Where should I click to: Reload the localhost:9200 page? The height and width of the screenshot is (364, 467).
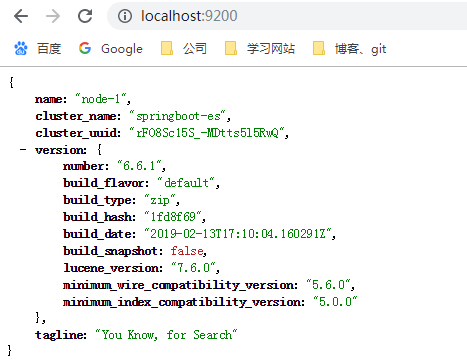(x=85, y=16)
